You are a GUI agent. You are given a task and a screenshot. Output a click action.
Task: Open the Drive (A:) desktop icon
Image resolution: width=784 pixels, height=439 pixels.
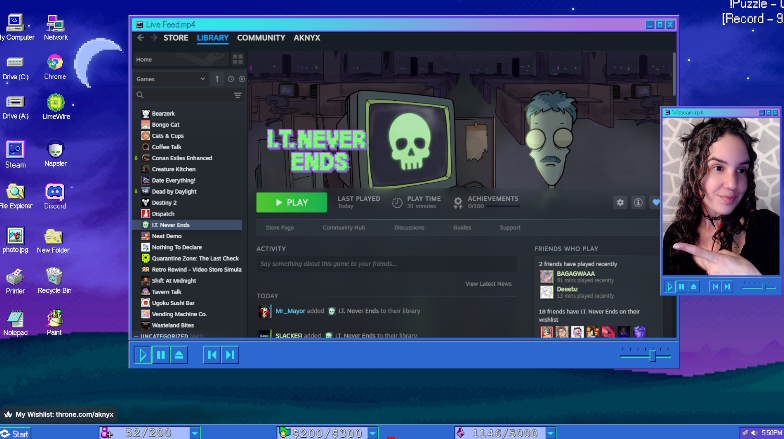point(15,107)
